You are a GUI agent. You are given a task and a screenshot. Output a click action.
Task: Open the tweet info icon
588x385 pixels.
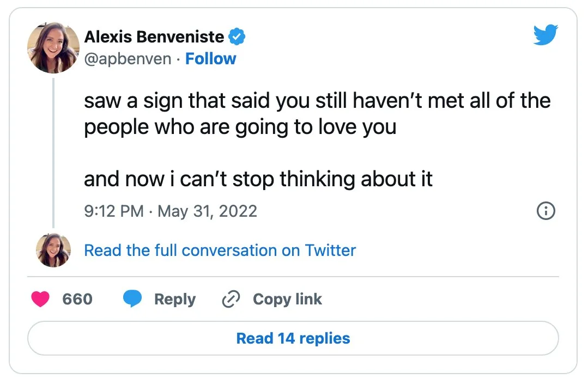point(546,211)
